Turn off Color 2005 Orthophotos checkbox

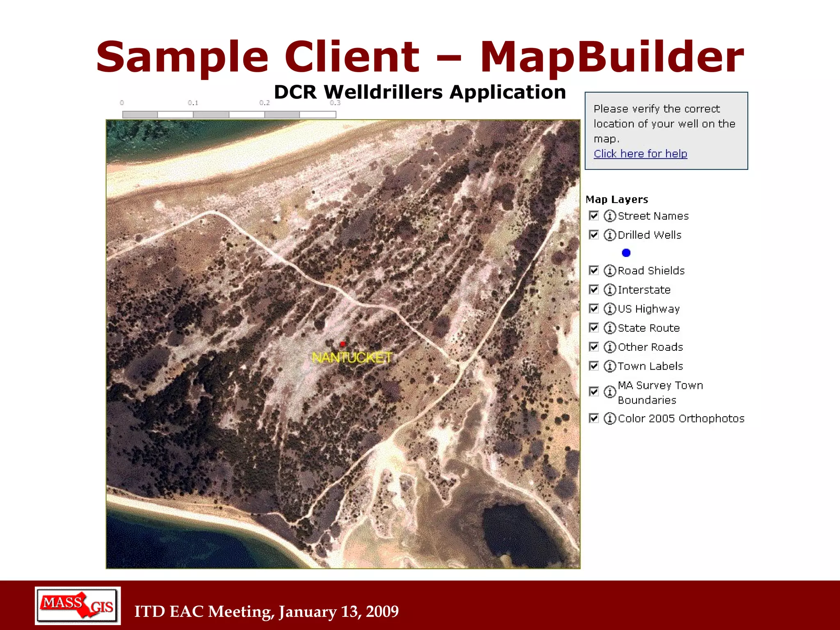click(x=593, y=418)
